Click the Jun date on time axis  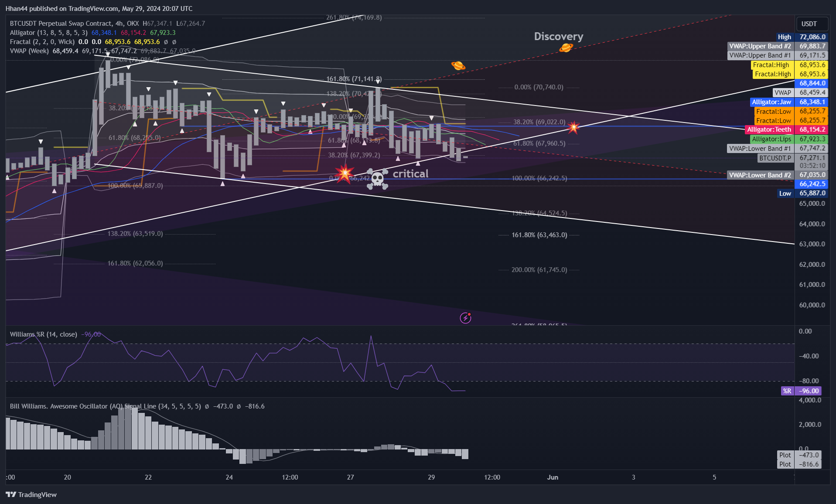tap(553, 477)
